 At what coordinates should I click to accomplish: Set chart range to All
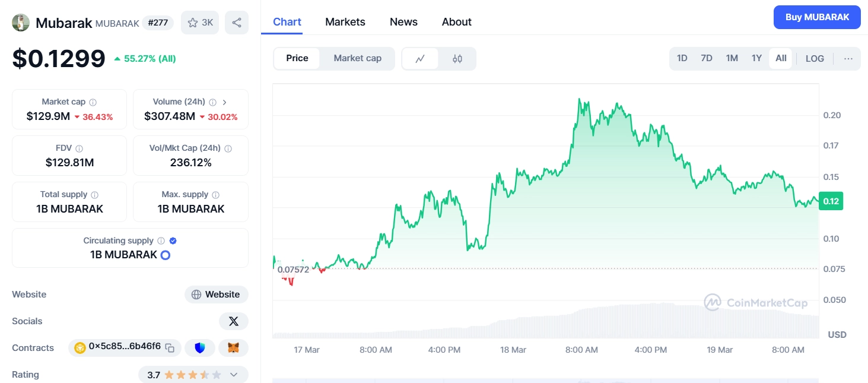point(781,58)
